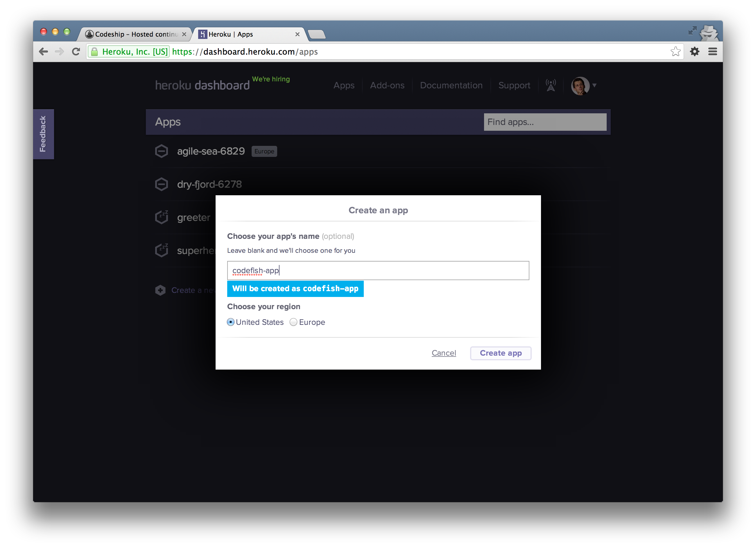
Task: Bookmark page with the star icon
Action: tap(675, 52)
